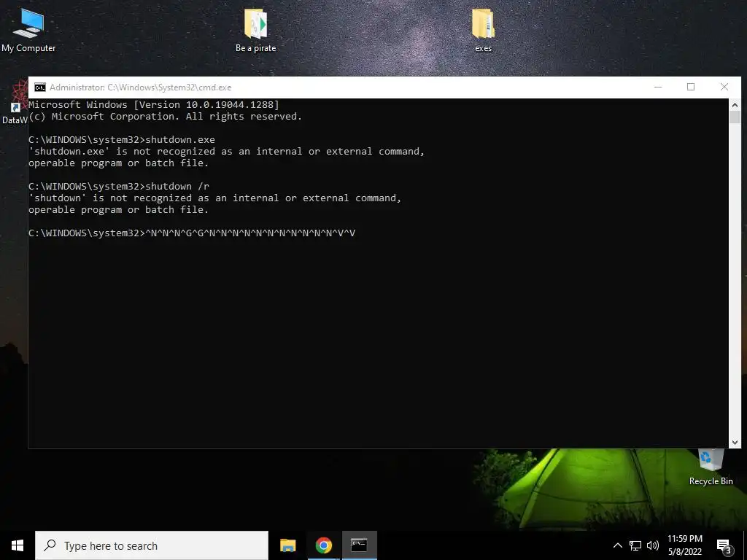The image size is (747, 560).
Task: Click the console scrollbar down arrow
Action: click(735, 443)
